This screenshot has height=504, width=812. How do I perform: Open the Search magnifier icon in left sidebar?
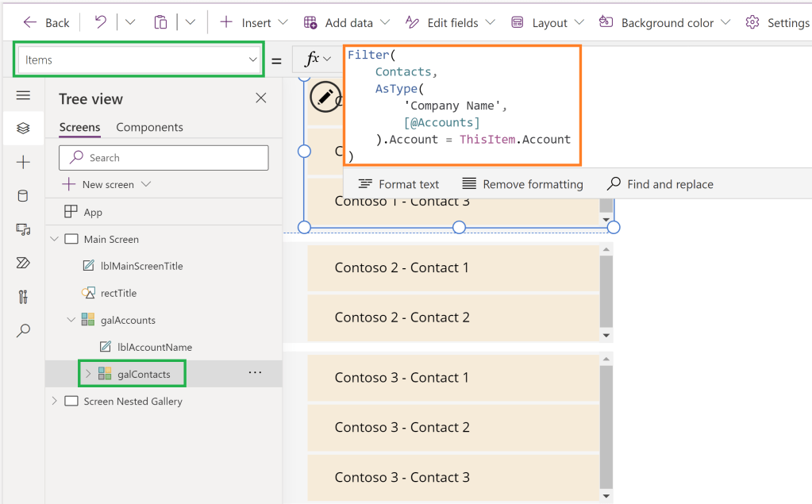(x=23, y=330)
